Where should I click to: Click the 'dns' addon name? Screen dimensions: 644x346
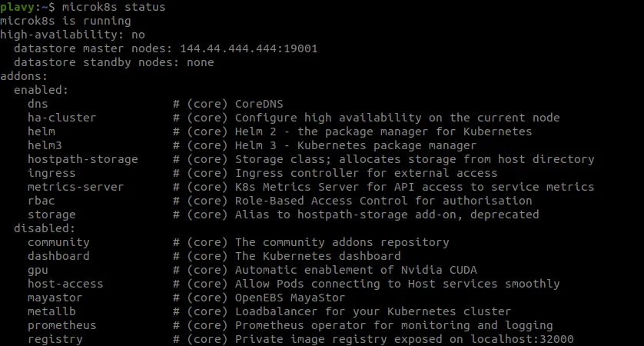pos(38,104)
